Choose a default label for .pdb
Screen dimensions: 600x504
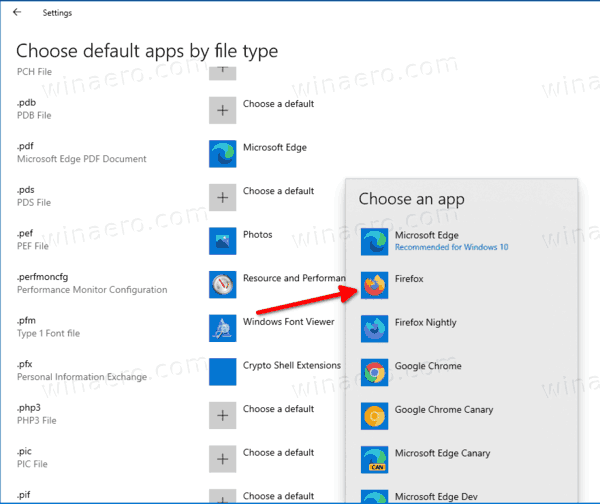click(279, 104)
